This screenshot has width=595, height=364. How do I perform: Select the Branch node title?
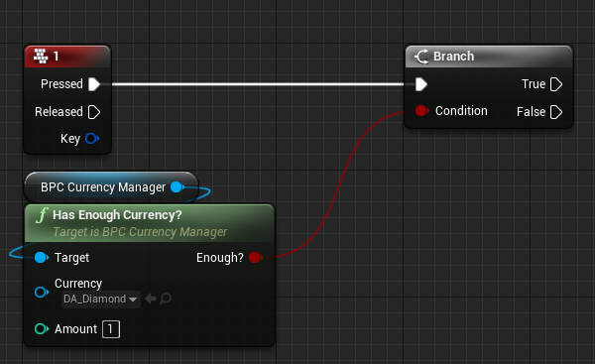[454, 57]
